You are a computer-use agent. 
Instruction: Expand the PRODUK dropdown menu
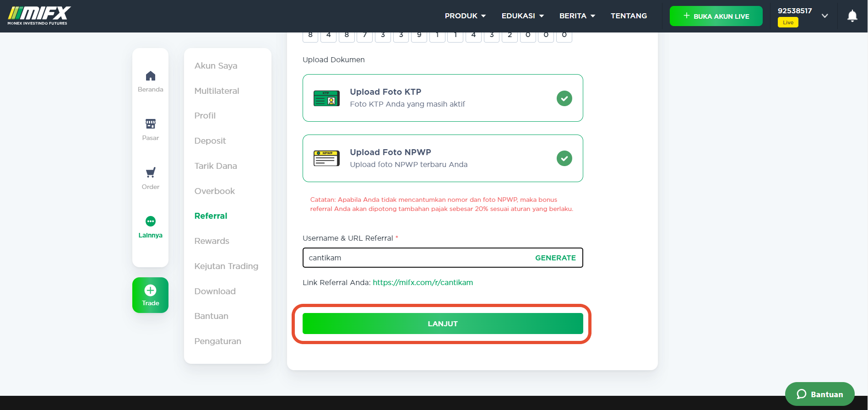pos(465,16)
